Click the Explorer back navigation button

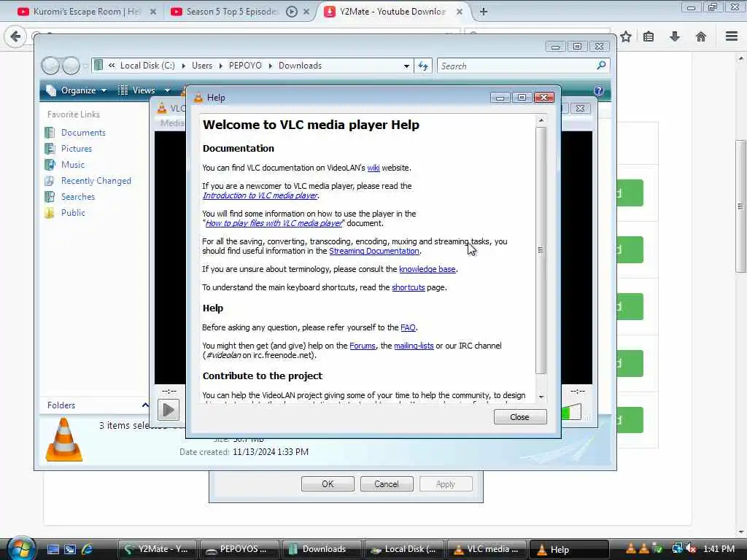point(50,66)
